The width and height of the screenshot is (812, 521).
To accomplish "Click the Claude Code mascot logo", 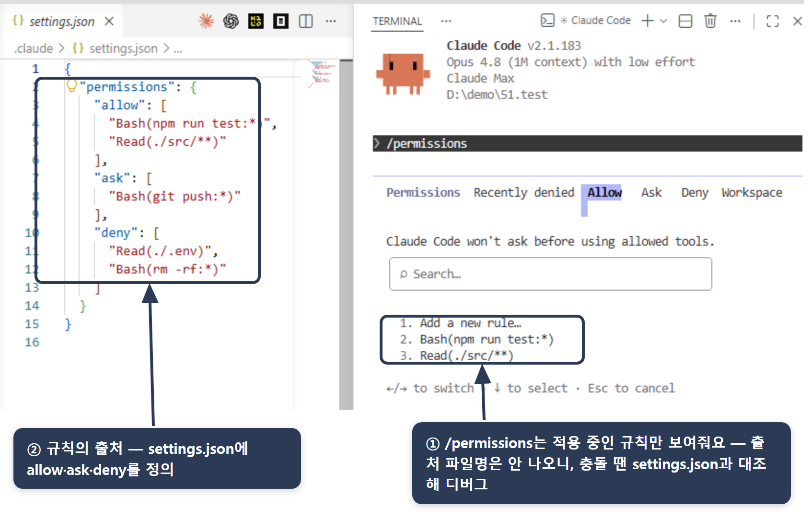I will (x=403, y=73).
